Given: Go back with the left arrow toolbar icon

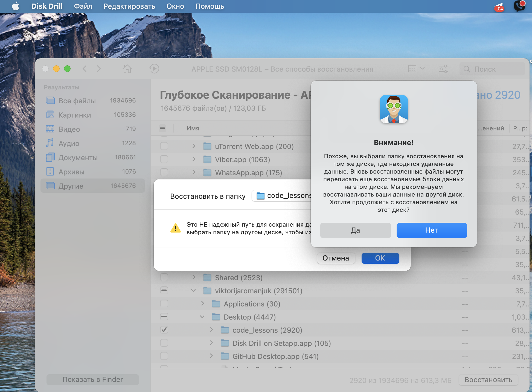Looking at the screenshot, I should (x=85, y=69).
